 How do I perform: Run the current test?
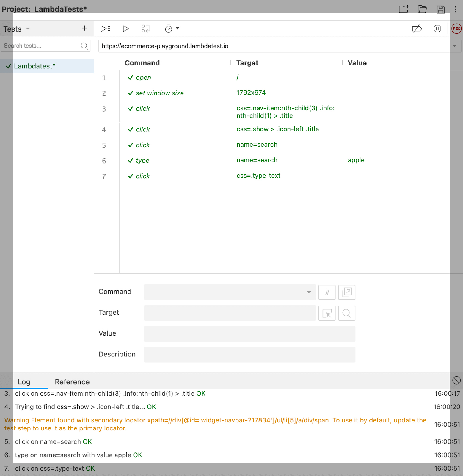point(126,29)
